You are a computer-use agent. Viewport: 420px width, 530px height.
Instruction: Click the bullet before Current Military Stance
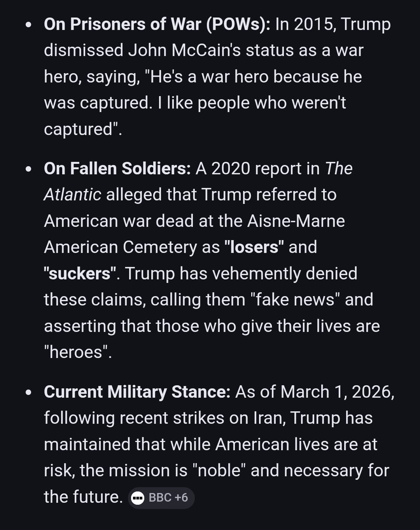pos(28,393)
